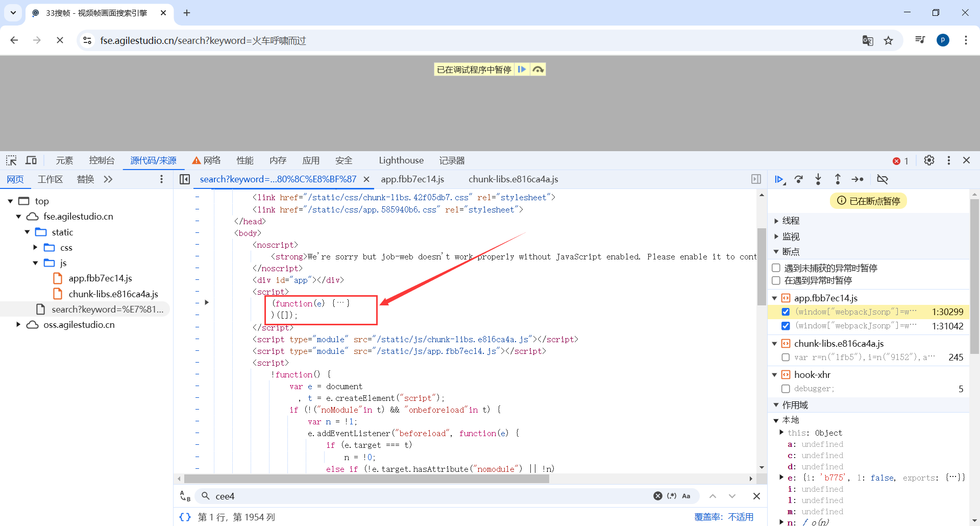
Task: Collapse the js folder in file tree
Action: 35,262
